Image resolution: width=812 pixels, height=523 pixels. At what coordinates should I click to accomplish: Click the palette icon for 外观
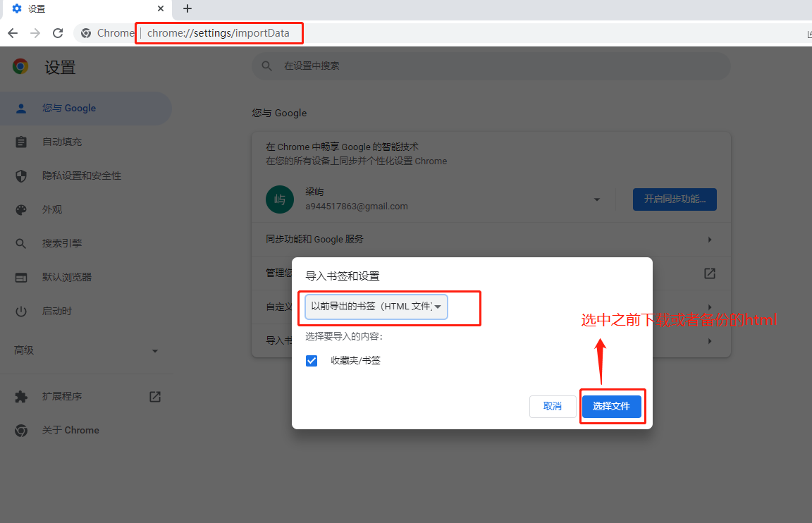coord(21,210)
